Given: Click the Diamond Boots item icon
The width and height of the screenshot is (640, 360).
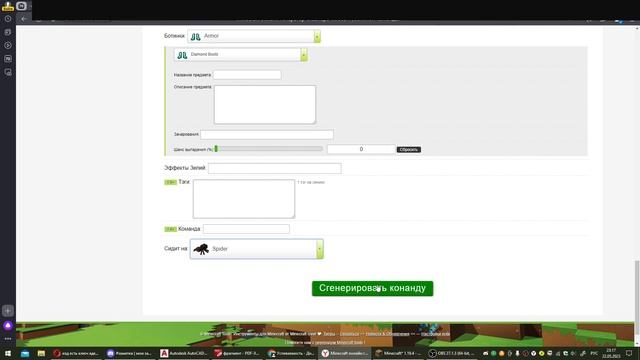Looking at the screenshot, I should point(182,55).
